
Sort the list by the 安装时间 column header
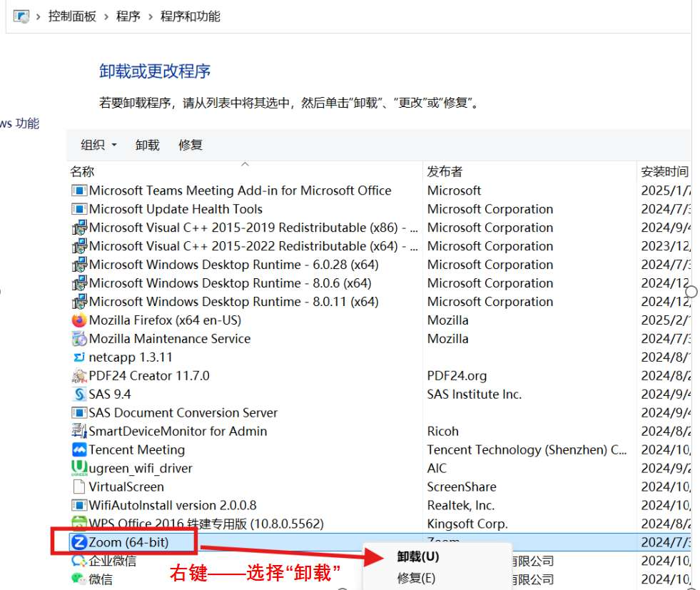665,171
